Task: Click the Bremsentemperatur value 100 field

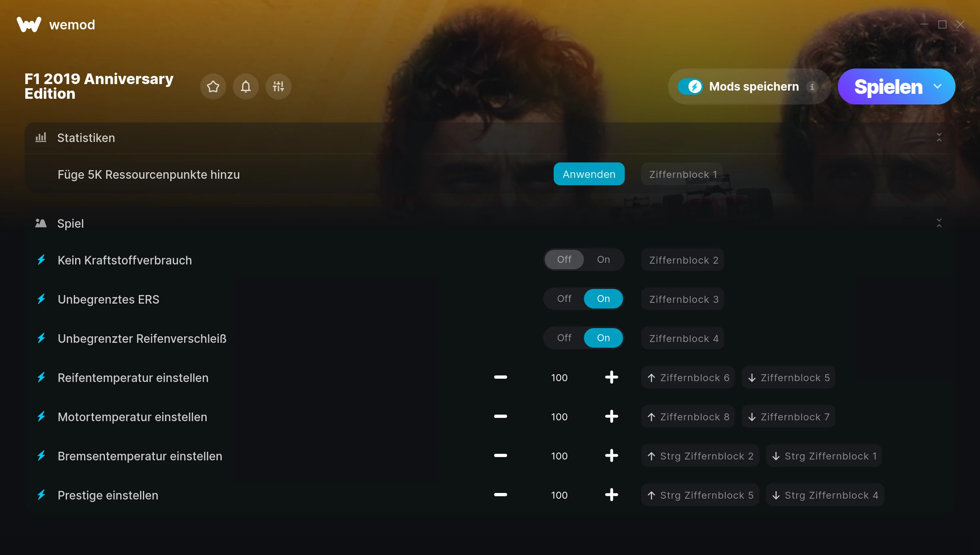Action: click(559, 456)
